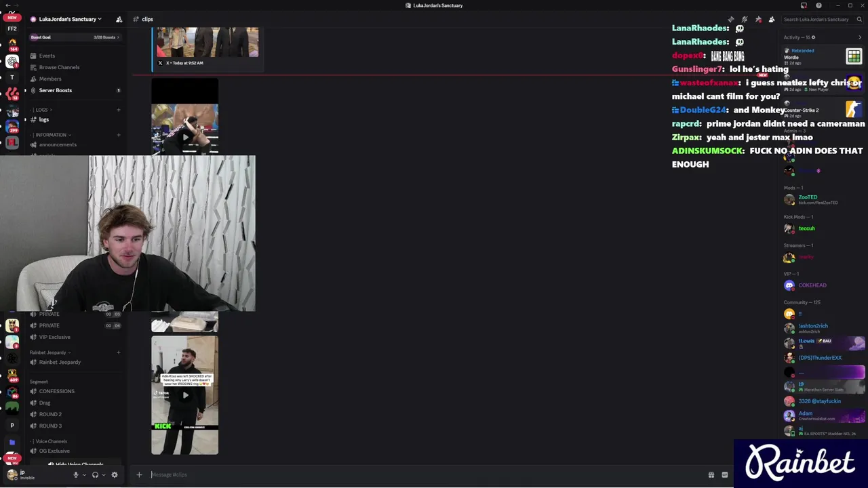The height and width of the screenshot is (488, 868).
Task: Play the wrestling clip video
Action: tap(185, 136)
